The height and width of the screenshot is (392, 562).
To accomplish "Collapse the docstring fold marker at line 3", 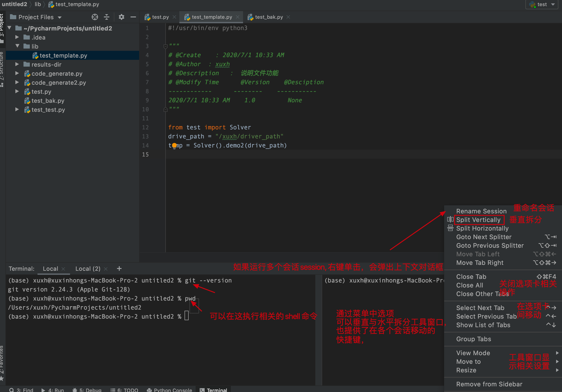I will (166, 46).
